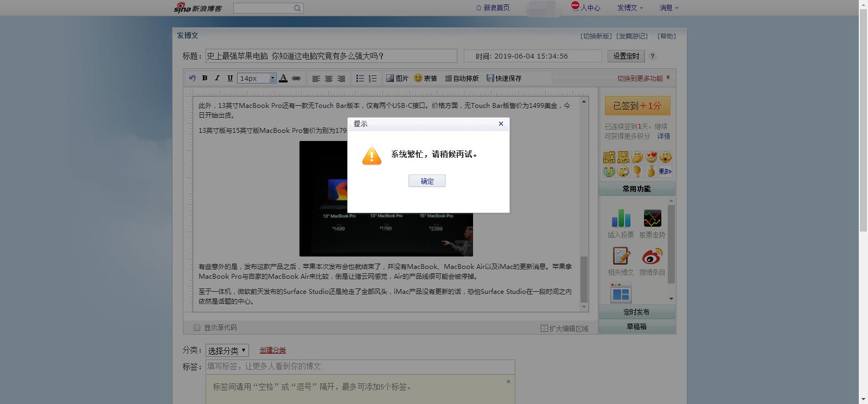View sign-in 详情 details
Image resolution: width=868 pixels, height=404 pixels.
pos(664,136)
